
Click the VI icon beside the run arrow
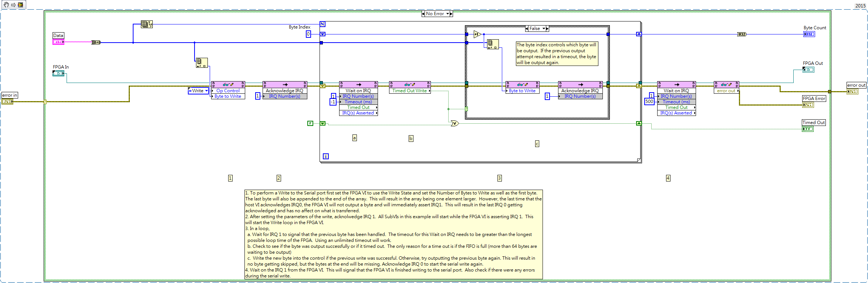tap(20, 5)
